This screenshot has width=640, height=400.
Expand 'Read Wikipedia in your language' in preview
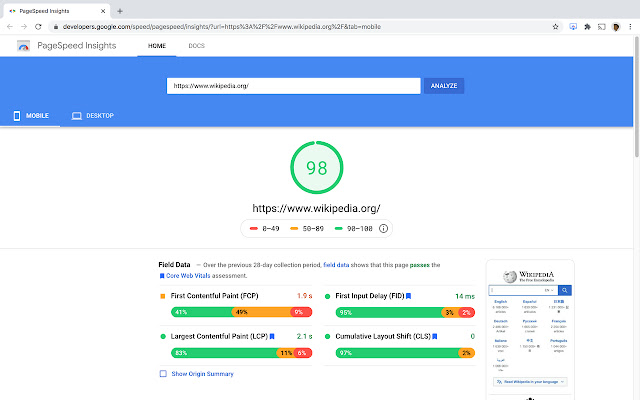coord(530,382)
